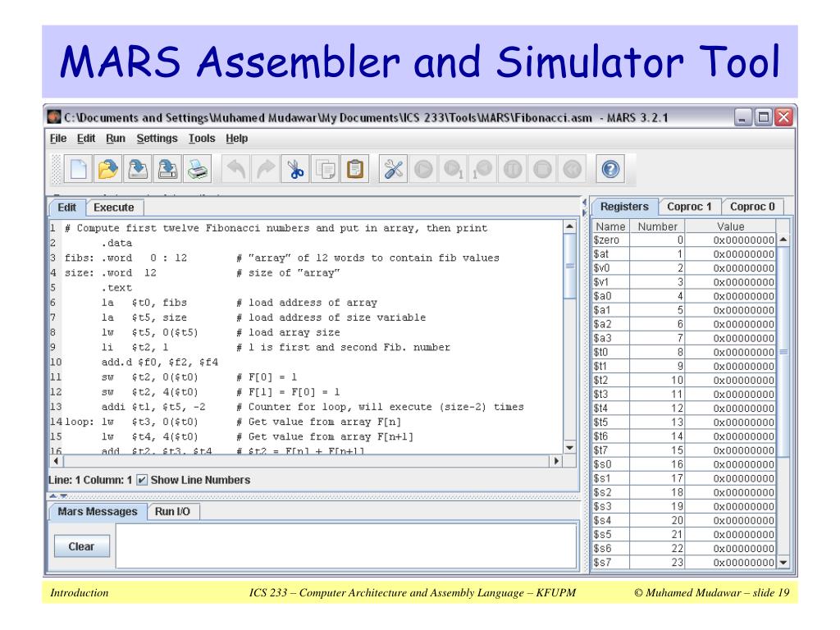Click the '.data' directive on line 2
The image size is (840, 630).
116,243
